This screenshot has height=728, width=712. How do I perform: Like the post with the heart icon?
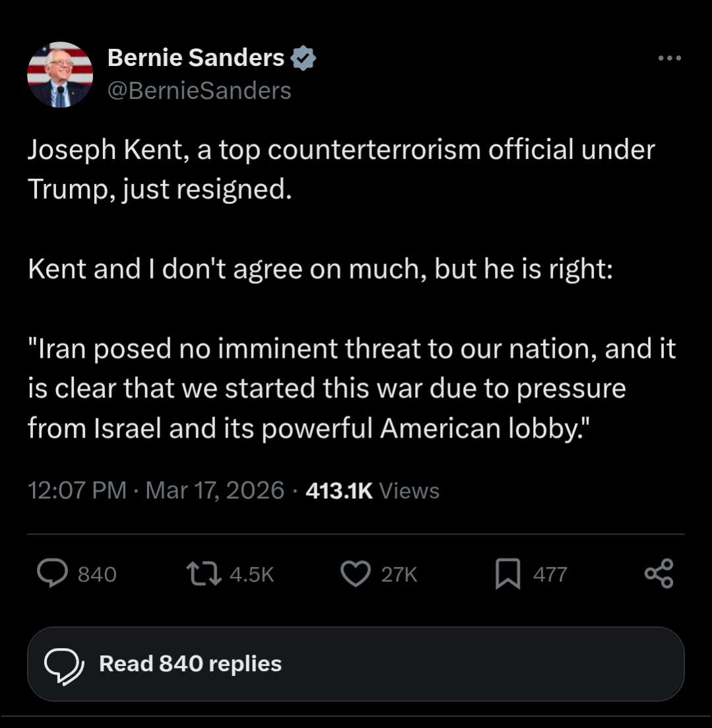point(356,574)
